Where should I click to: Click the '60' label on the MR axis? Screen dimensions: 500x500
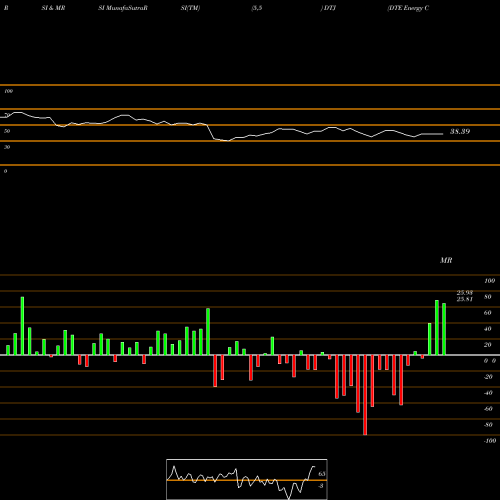click(488, 313)
